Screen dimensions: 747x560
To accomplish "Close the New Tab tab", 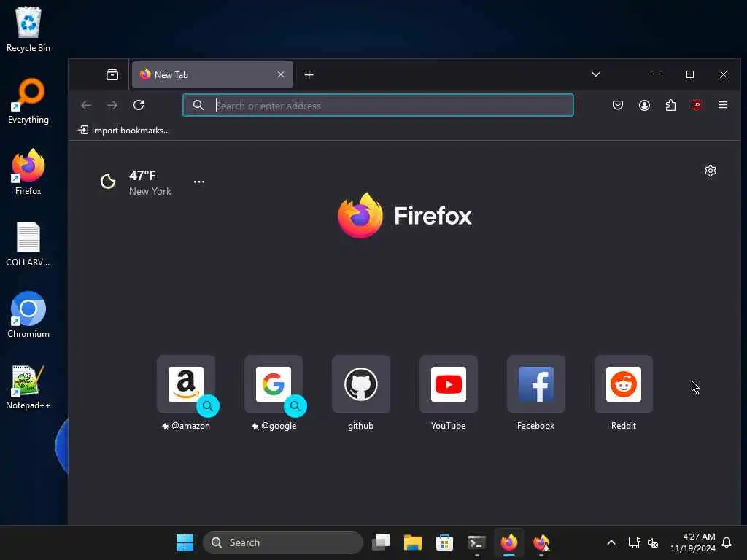I will point(281,75).
